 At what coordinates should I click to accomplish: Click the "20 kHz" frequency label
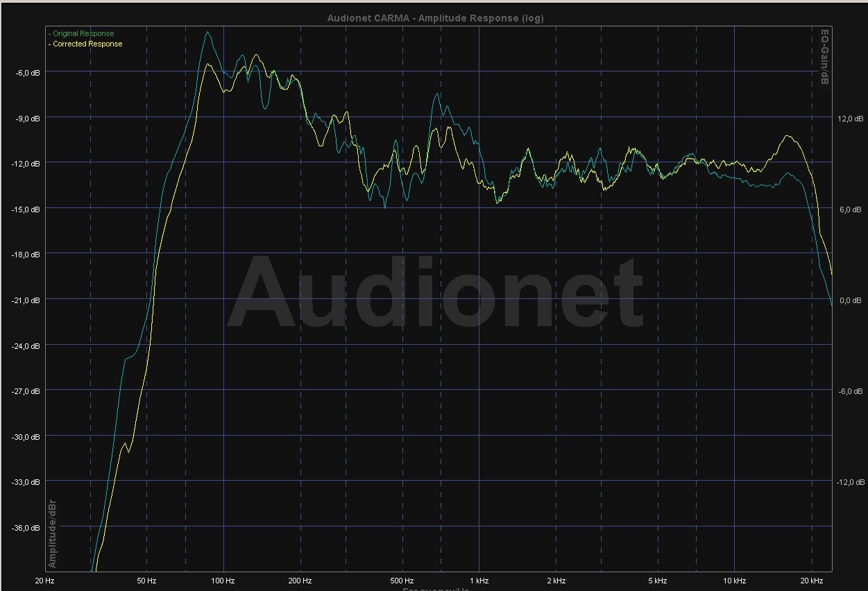tap(811, 580)
